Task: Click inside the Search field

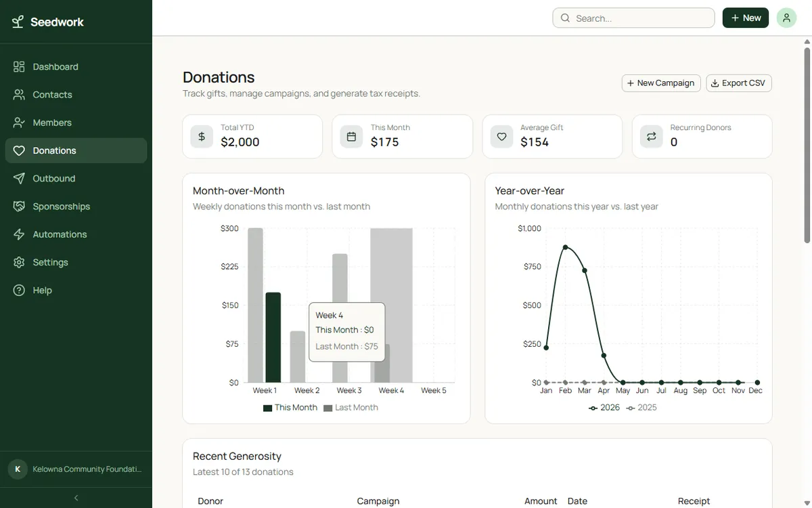Action: (x=633, y=18)
